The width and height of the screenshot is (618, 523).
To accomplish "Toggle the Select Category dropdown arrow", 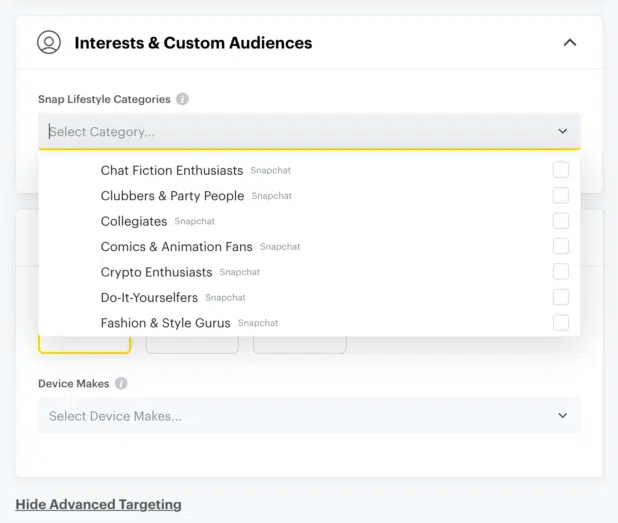I will pos(563,131).
